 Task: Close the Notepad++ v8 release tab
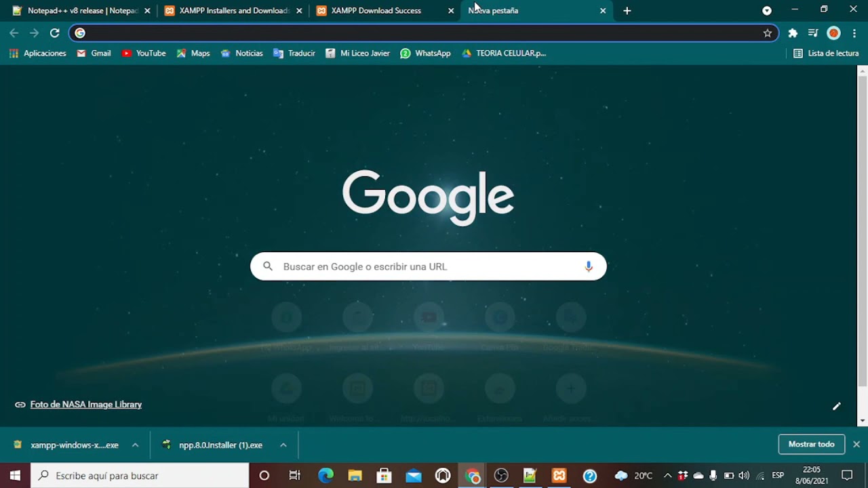point(147,11)
